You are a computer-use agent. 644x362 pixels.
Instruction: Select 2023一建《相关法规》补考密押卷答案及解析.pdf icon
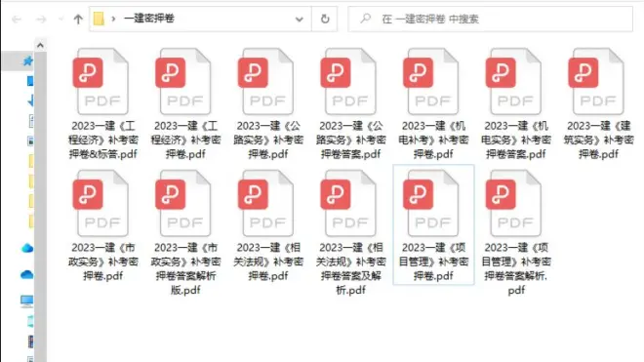click(349, 203)
